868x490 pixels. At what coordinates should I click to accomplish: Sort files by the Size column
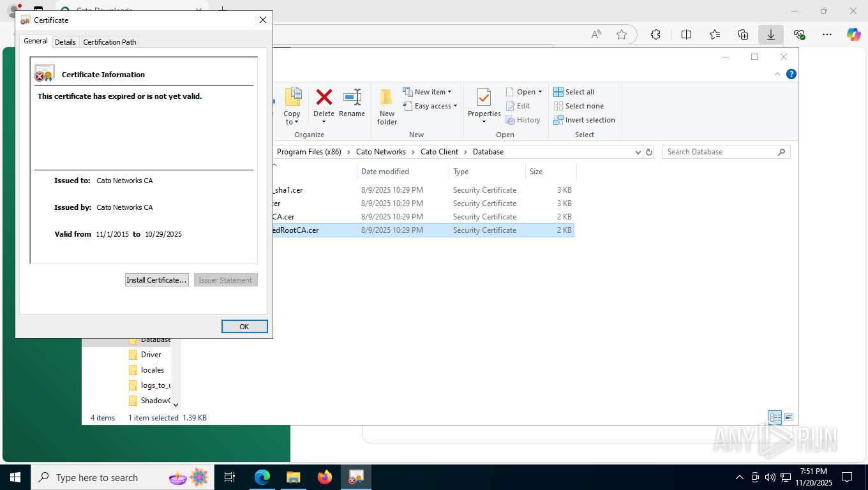pos(551,172)
